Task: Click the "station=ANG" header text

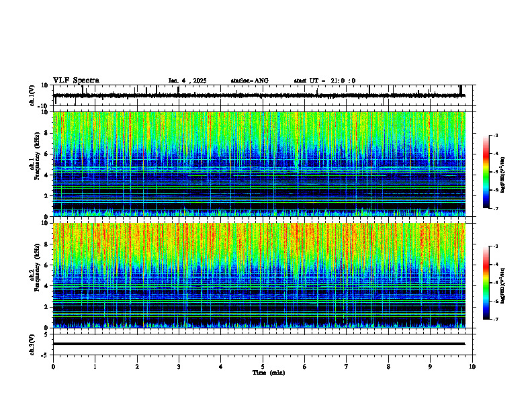Action: click(250, 81)
